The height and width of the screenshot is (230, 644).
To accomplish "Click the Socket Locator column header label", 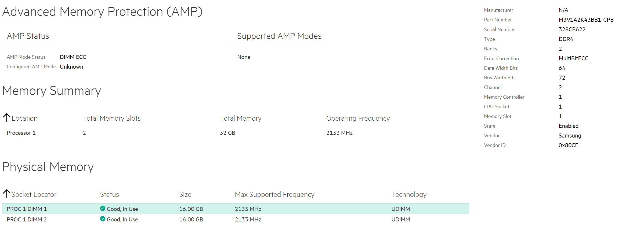I will 34,194.
